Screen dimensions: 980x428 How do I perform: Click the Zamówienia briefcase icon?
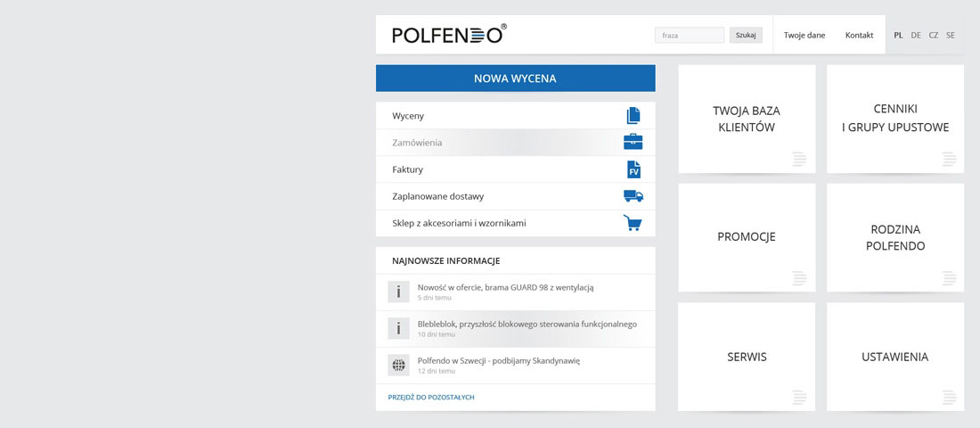pyautogui.click(x=633, y=142)
